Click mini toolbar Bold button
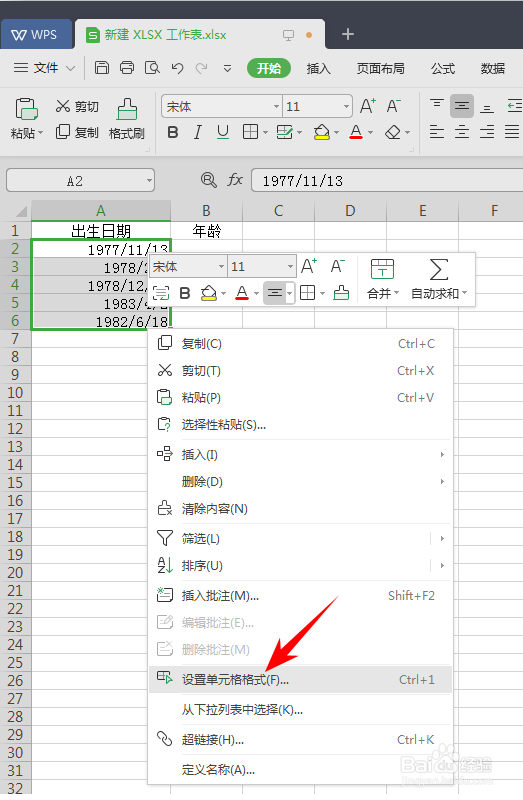The height and width of the screenshot is (800, 523). [x=185, y=293]
